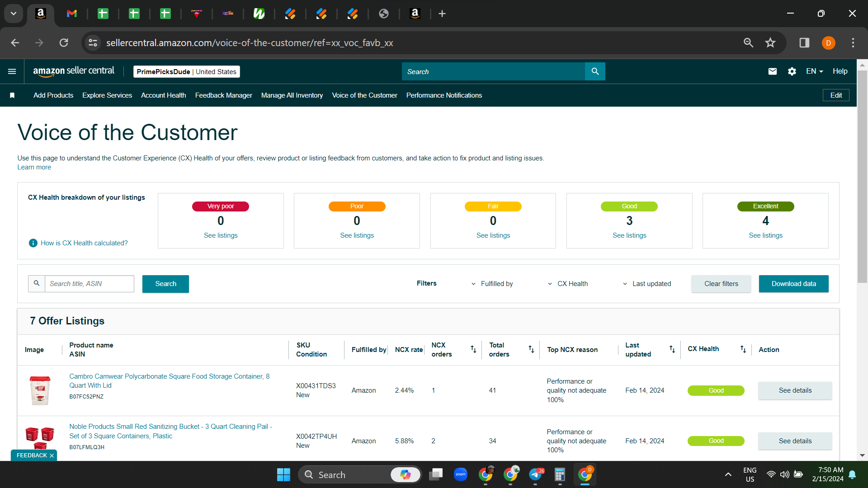See listings under Good
This screenshot has height=488, width=868.
[x=629, y=235]
